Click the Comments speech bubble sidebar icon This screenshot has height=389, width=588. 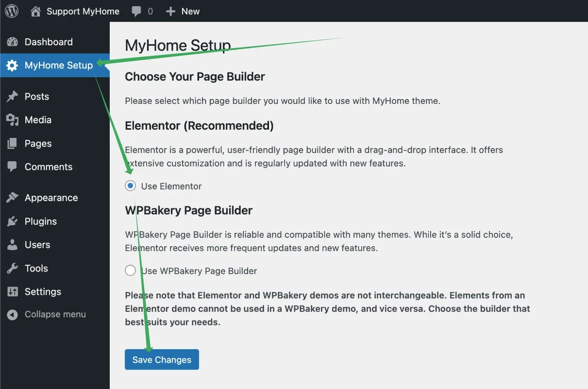[x=12, y=167]
